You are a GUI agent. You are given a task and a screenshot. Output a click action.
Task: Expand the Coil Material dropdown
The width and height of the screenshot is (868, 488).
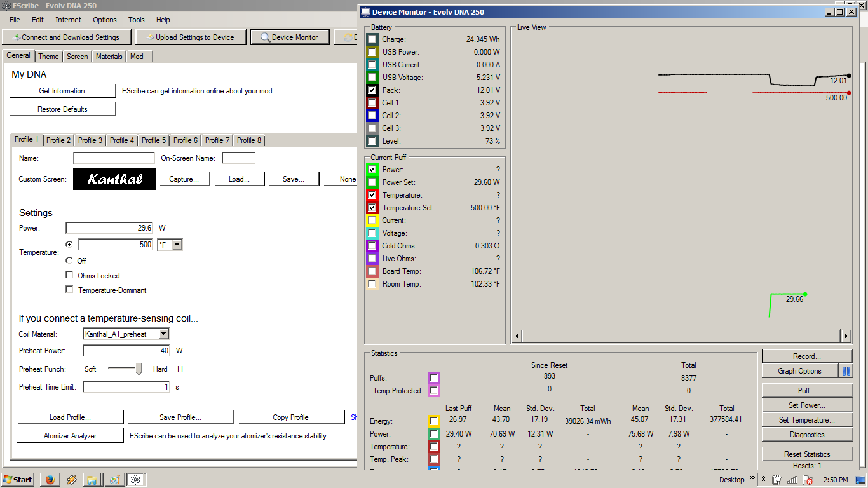(x=163, y=334)
